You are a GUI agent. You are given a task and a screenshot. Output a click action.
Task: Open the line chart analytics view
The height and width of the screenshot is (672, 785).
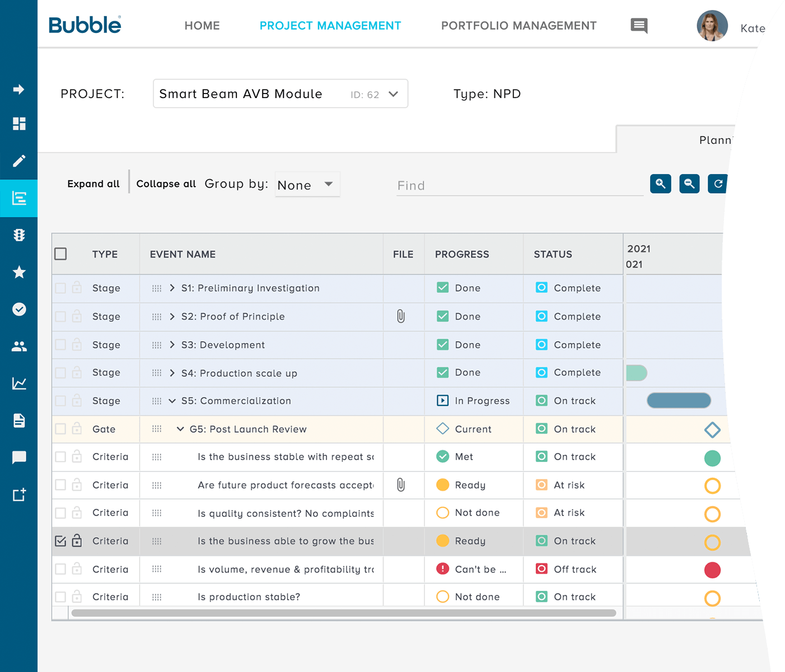coord(18,383)
